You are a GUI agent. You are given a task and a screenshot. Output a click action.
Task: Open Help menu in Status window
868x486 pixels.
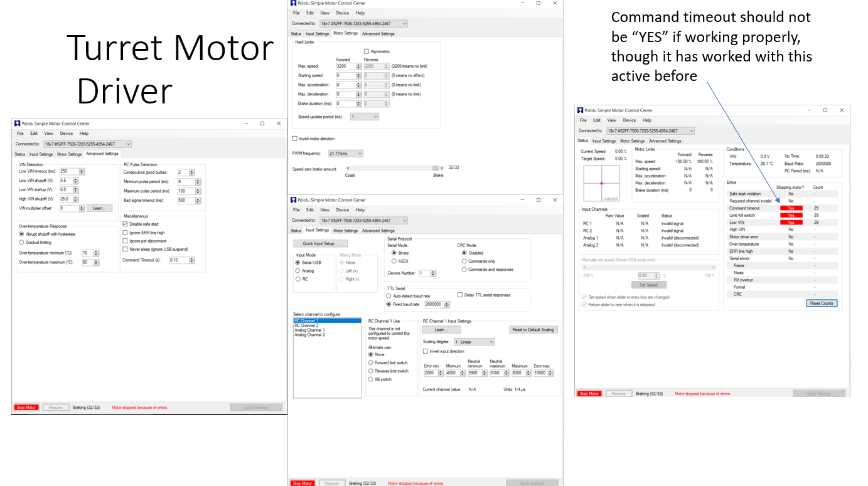click(647, 120)
